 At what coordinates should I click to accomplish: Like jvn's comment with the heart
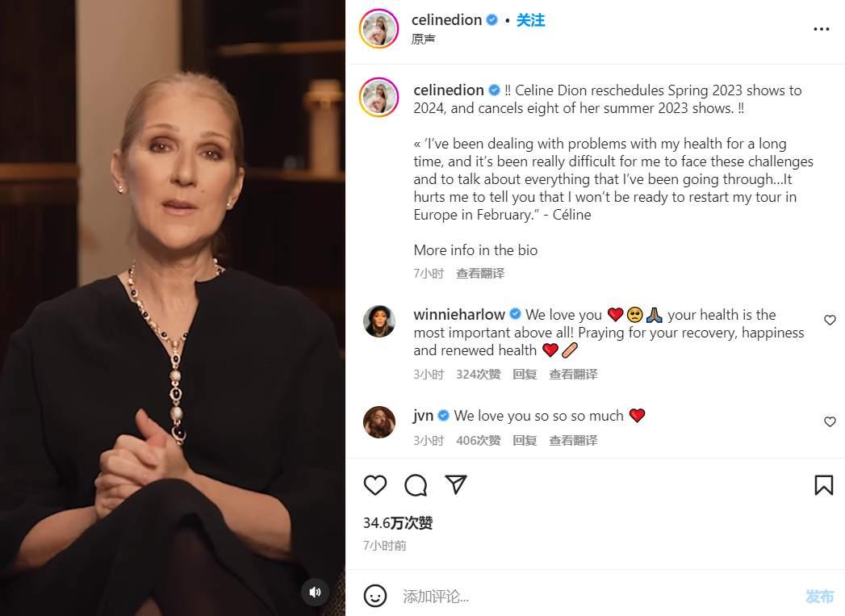pyautogui.click(x=830, y=421)
